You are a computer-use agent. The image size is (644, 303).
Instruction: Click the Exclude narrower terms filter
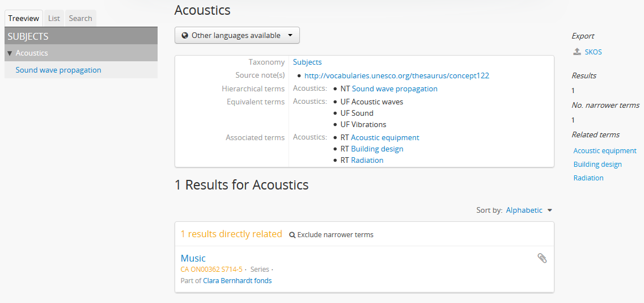(x=335, y=235)
